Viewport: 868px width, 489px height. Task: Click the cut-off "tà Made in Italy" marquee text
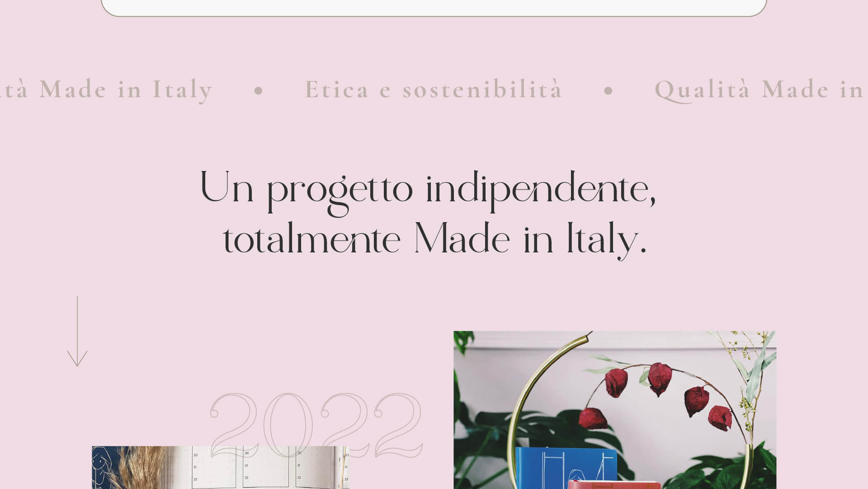[x=106, y=90]
